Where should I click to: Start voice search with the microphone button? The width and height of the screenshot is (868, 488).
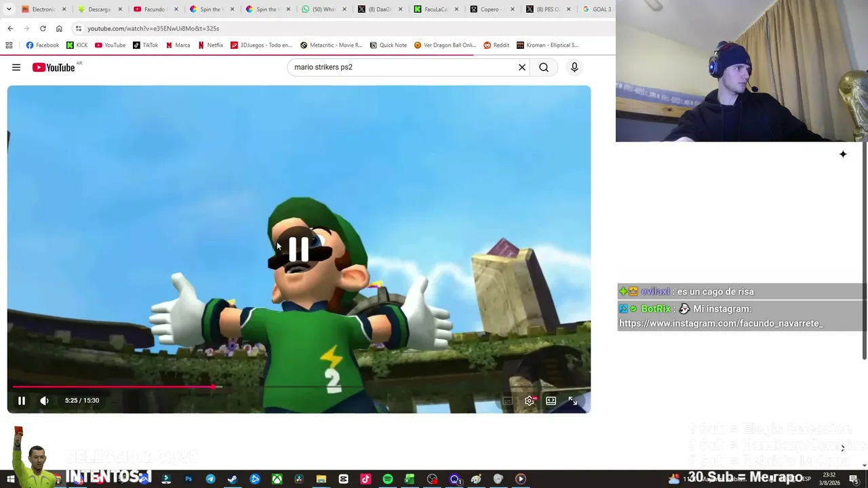574,67
